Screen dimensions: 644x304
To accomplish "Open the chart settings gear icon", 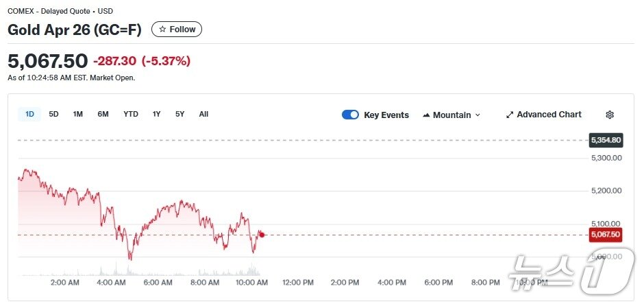I will 610,115.
